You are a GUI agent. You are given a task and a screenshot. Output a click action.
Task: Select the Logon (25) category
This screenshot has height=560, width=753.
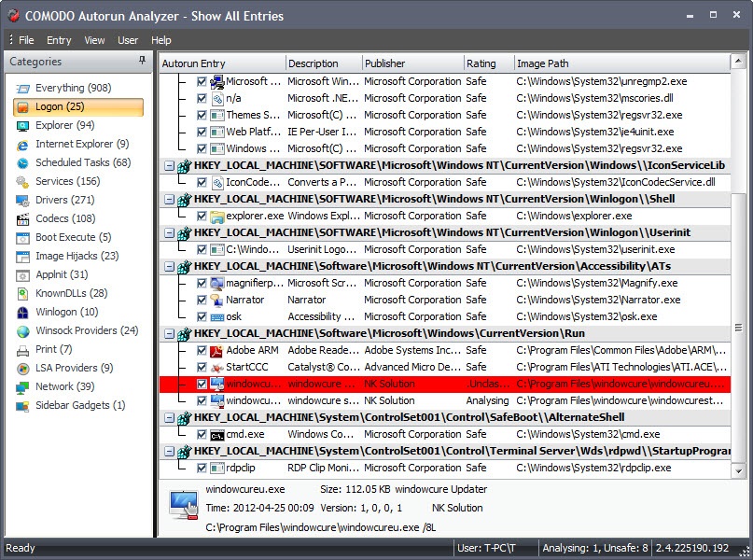78,107
